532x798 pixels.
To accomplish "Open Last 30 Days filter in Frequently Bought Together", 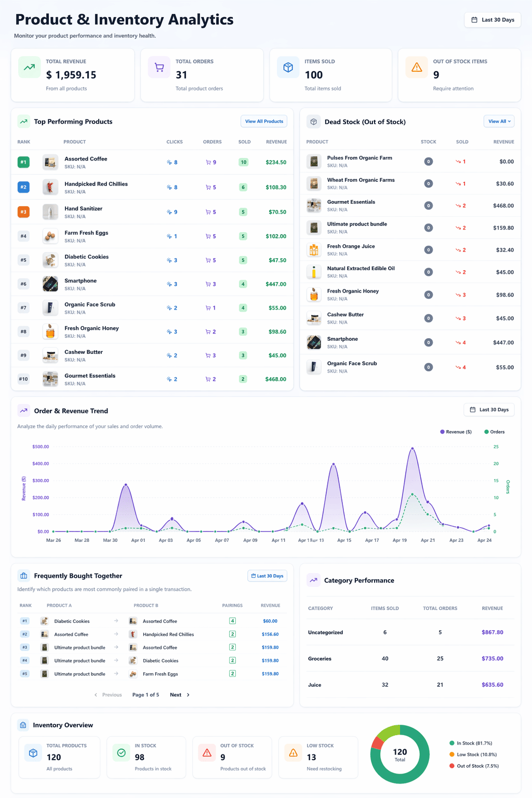I will click(267, 576).
